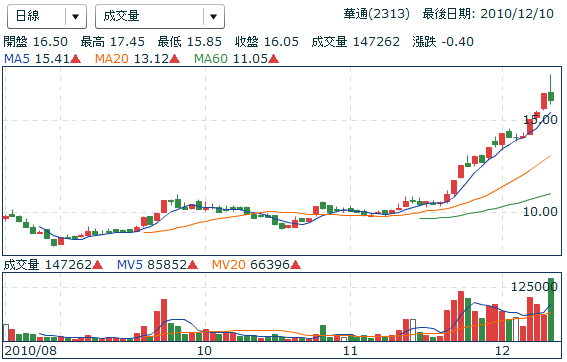Open the 日線 period dropdown
Screen dimensions: 567x362
pyautogui.click(x=47, y=16)
